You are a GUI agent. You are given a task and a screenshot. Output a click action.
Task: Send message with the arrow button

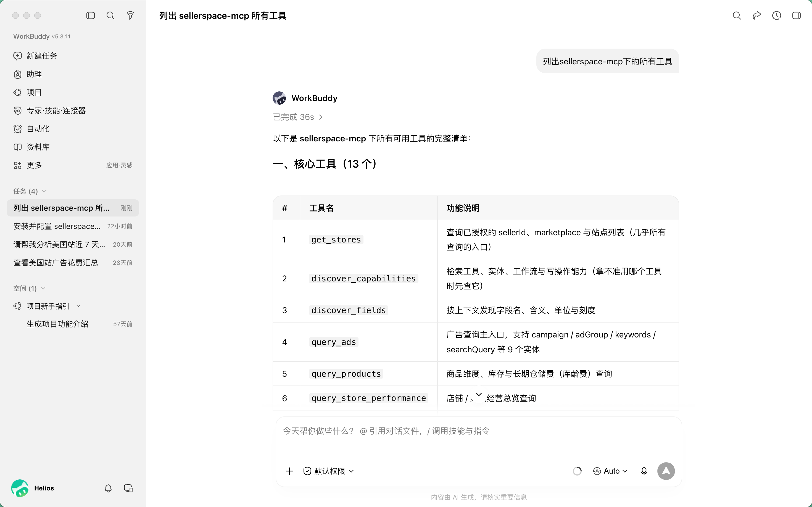coord(666,471)
